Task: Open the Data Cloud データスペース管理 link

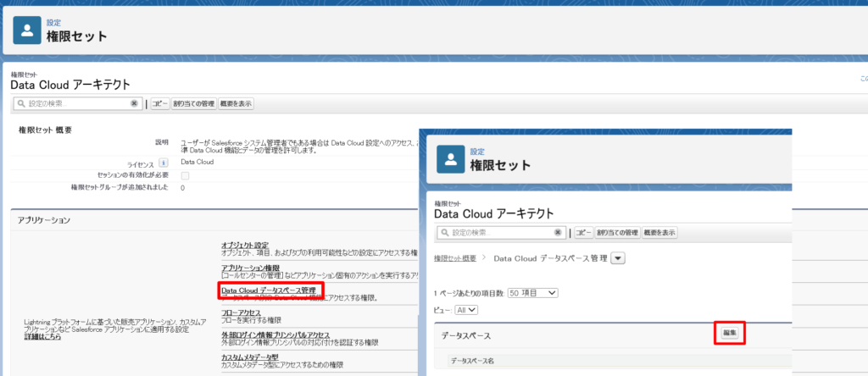Action: pos(269,290)
